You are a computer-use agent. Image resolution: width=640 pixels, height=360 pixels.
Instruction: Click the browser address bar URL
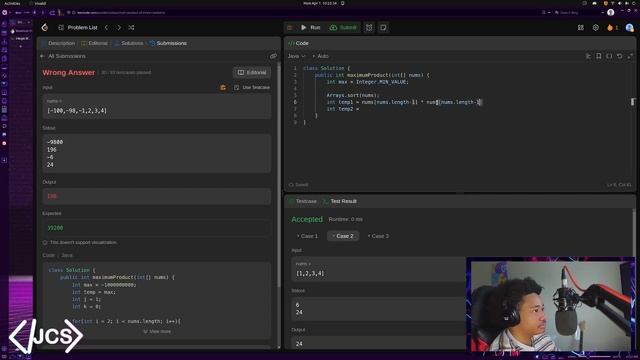(121, 13)
